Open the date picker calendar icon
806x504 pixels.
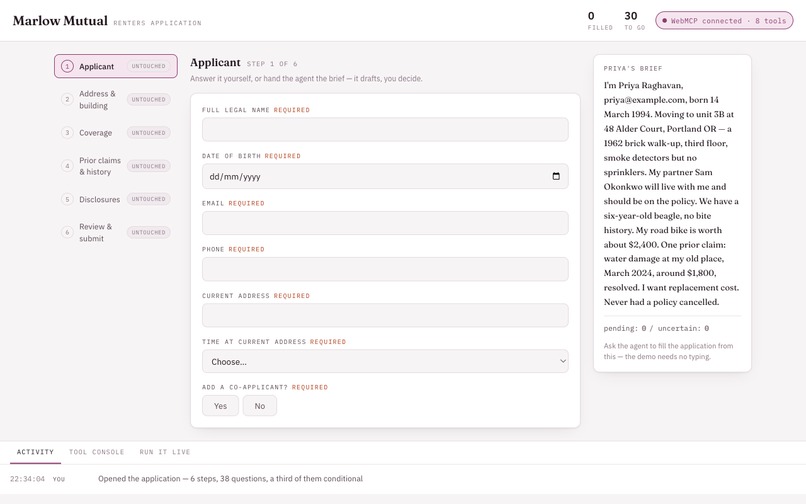click(x=556, y=176)
